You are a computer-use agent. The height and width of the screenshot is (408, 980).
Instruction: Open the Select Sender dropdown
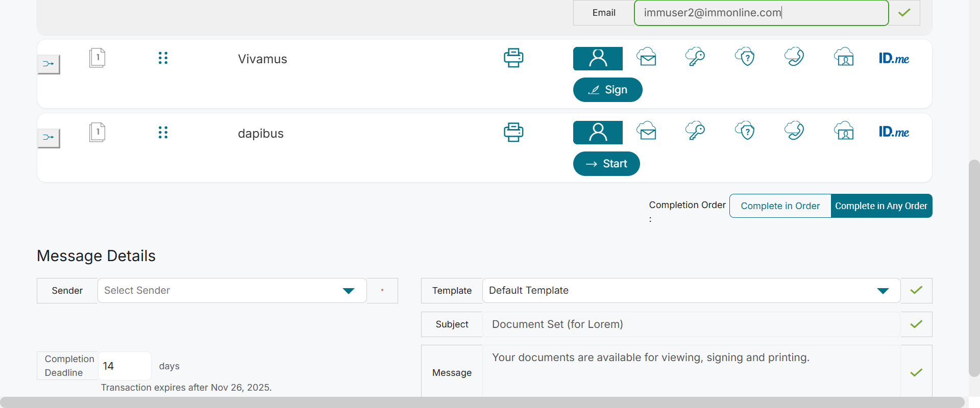tap(232, 291)
